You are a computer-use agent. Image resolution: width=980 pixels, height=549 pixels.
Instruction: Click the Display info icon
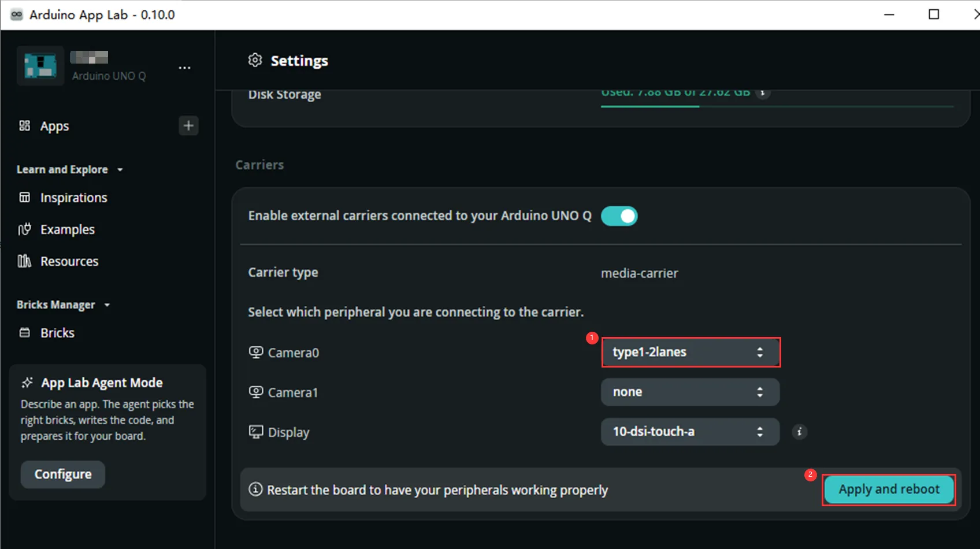click(800, 432)
